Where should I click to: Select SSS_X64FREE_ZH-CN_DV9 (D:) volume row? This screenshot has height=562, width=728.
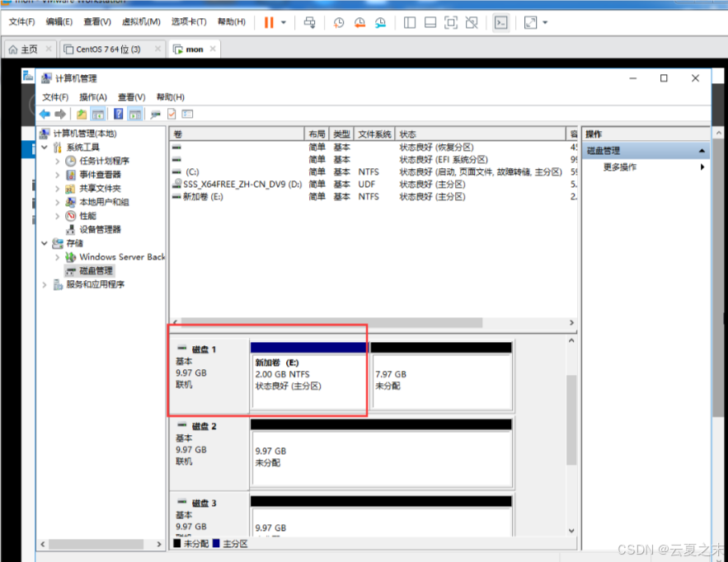coord(373,185)
